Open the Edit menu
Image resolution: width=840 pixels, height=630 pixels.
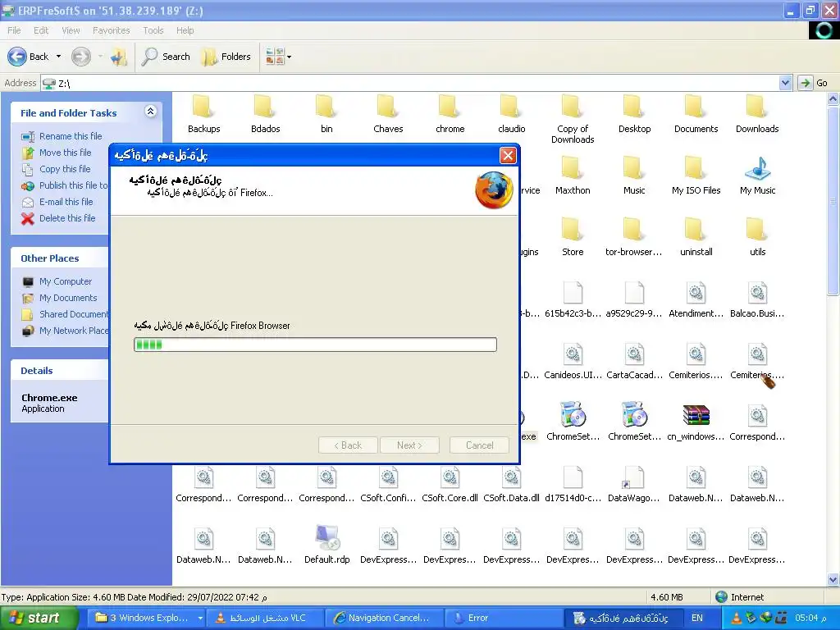(41, 30)
